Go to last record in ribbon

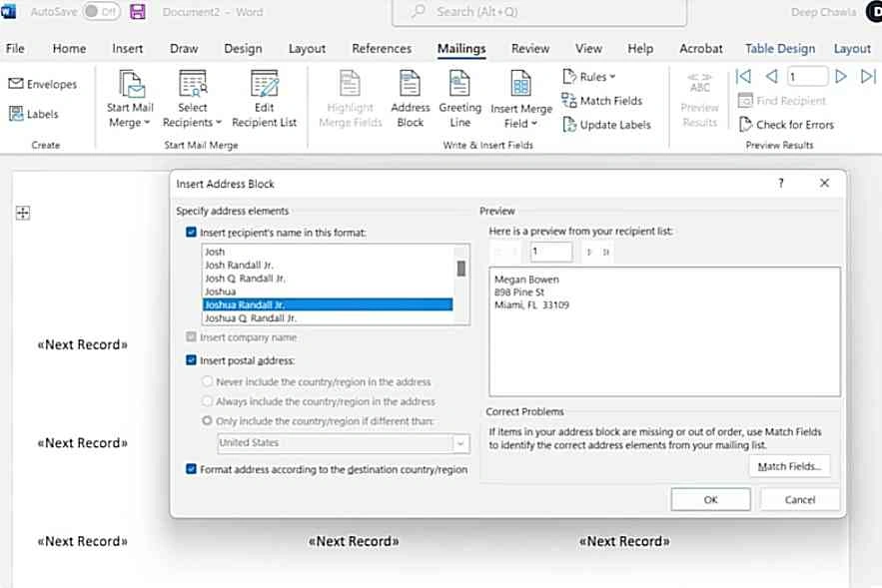[x=868, y=76]
